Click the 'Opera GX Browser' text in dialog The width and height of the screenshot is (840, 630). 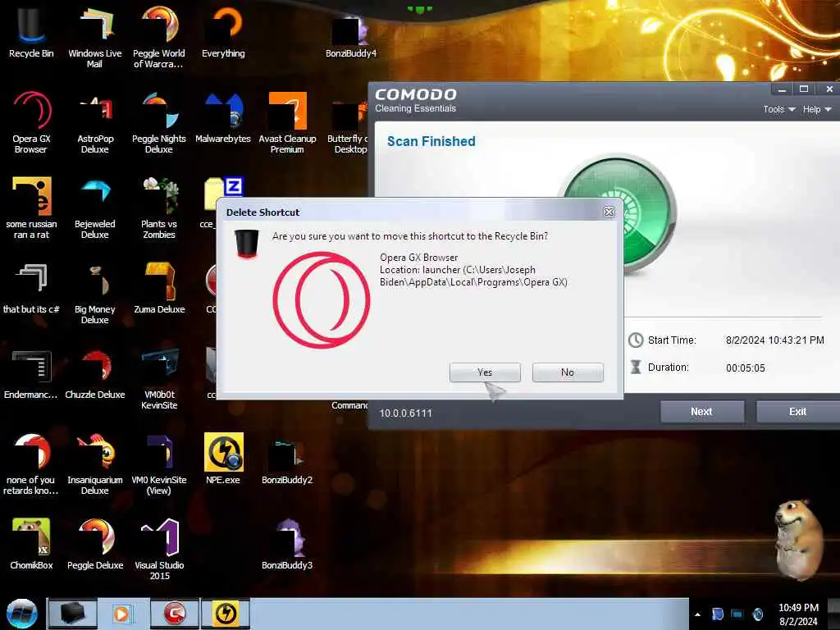pyautogui.click(x=419, y=258)
